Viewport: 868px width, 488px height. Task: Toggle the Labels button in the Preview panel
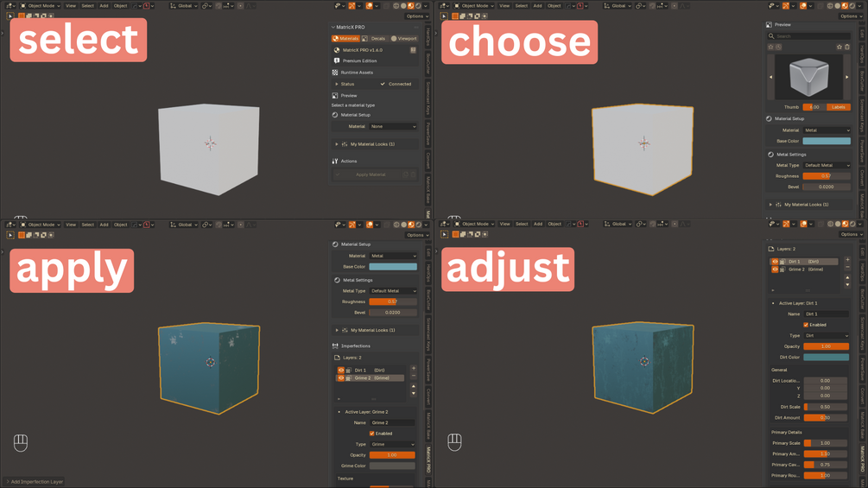(839, 107)
